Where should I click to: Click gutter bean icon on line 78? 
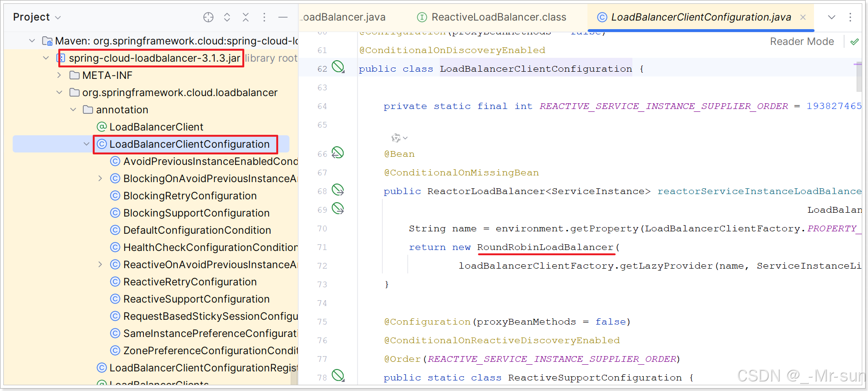[338, 376]
